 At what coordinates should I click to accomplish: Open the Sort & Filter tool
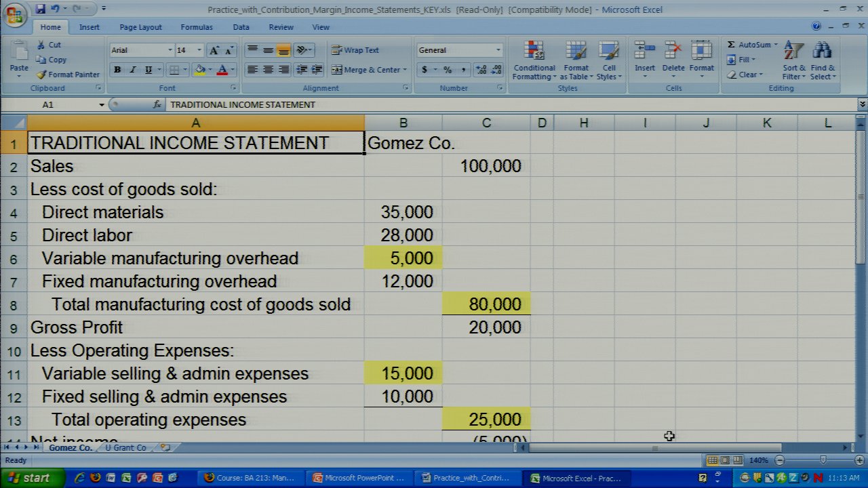[793, 61]
